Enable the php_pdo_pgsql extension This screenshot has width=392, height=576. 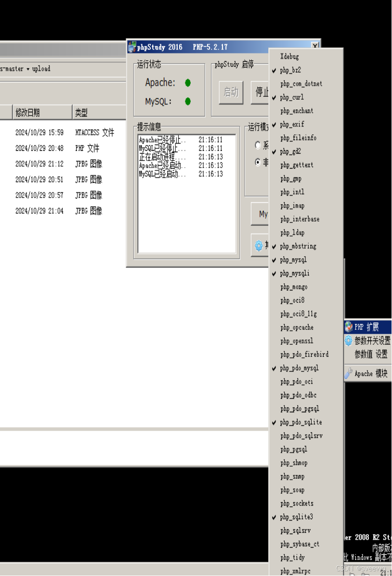[306, 409]
